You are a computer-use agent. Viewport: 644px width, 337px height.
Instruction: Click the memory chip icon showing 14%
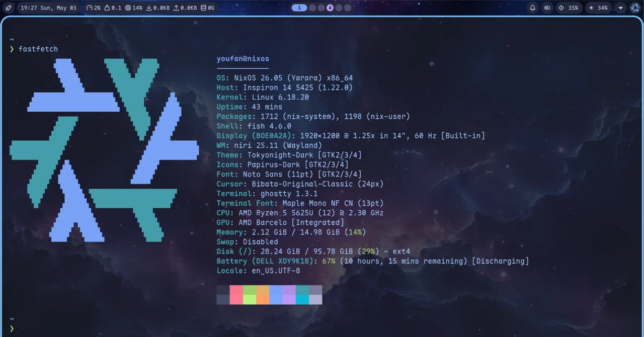point(128,8)
